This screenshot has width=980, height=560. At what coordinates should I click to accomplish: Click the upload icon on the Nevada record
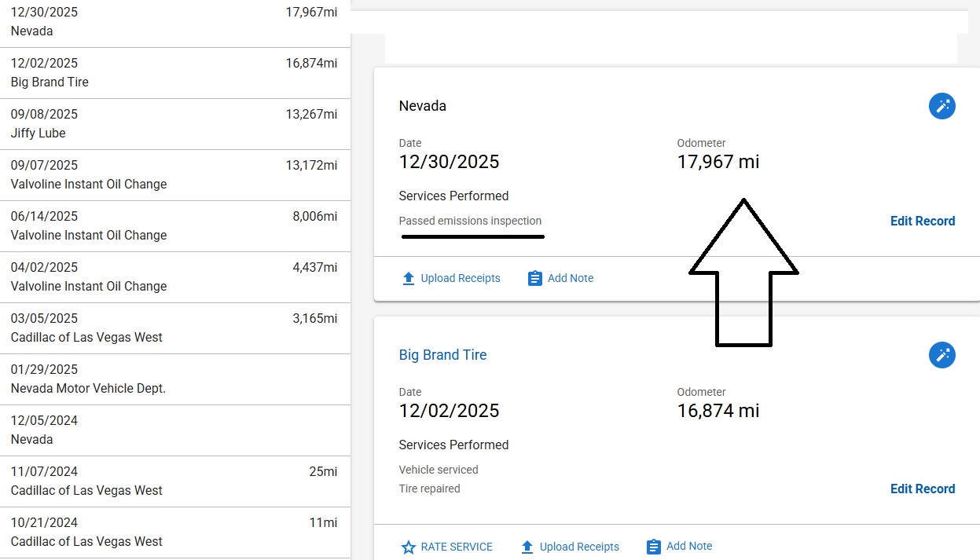[409, 279]
